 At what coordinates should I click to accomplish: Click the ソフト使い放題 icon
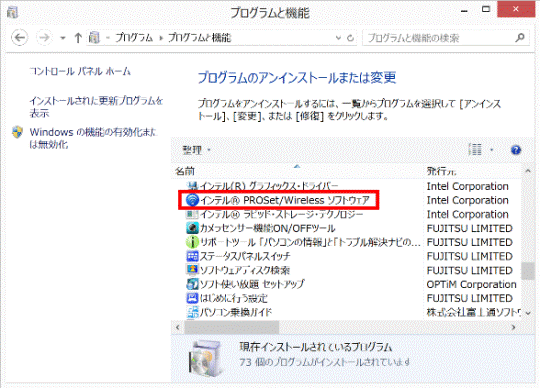click(x=192, y=284)
